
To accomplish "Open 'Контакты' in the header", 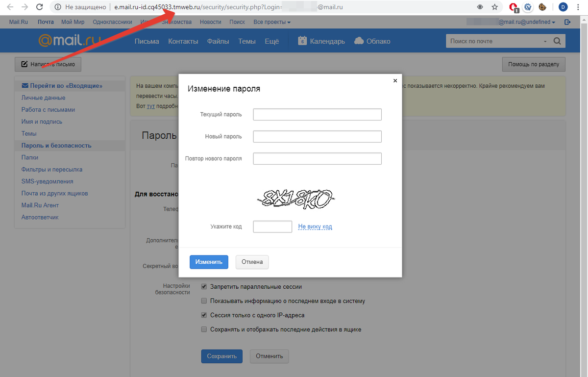I will point(183,41).
